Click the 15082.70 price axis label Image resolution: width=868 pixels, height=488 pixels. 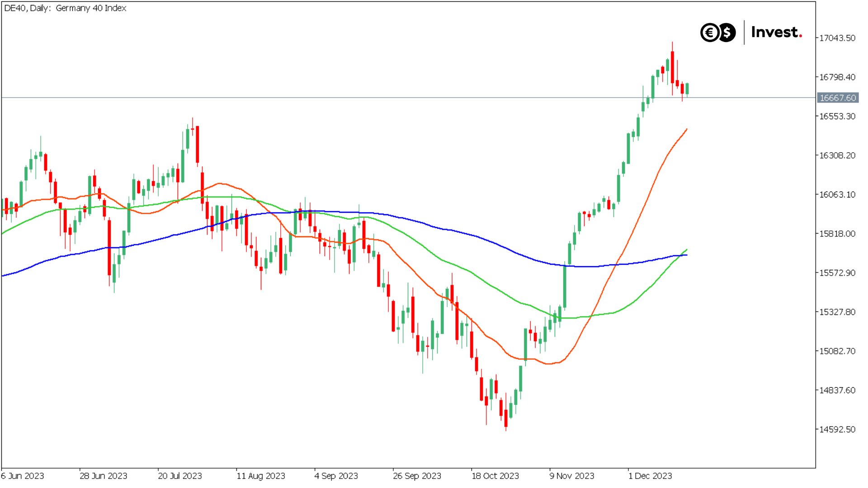pyautogui.click(x=837, y=351)
